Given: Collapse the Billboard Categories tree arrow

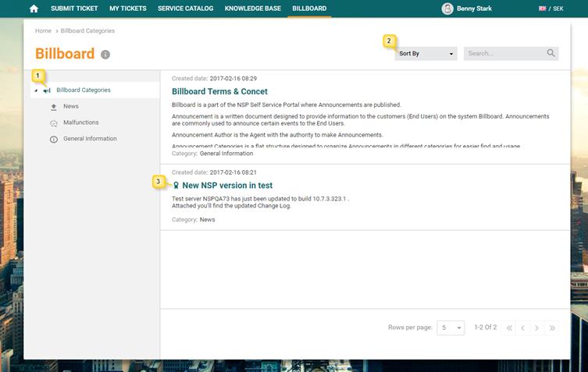Looking at the screenshot, I should 35,91.
